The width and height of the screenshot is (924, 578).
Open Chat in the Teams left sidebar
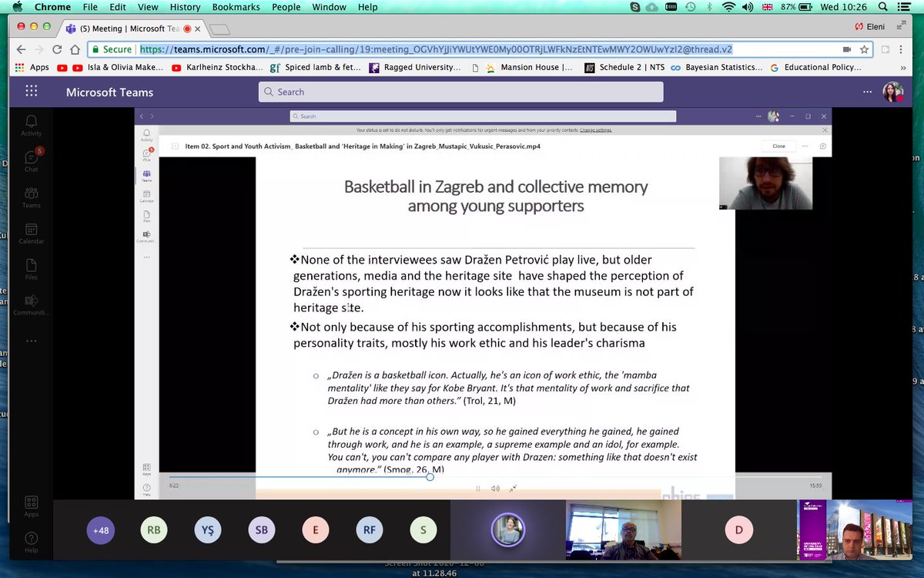32,160
